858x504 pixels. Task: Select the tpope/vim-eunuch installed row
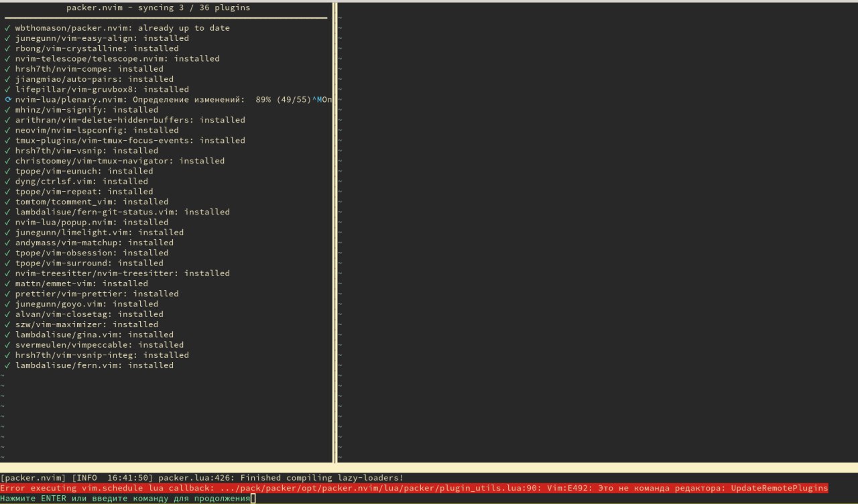[79, 171]
